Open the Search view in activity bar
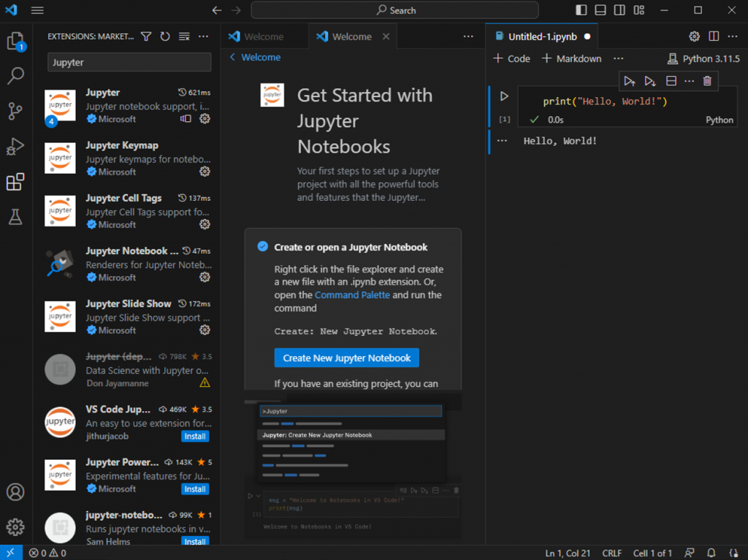Viewport: 748px width, 560px height. tap(15, 75)
